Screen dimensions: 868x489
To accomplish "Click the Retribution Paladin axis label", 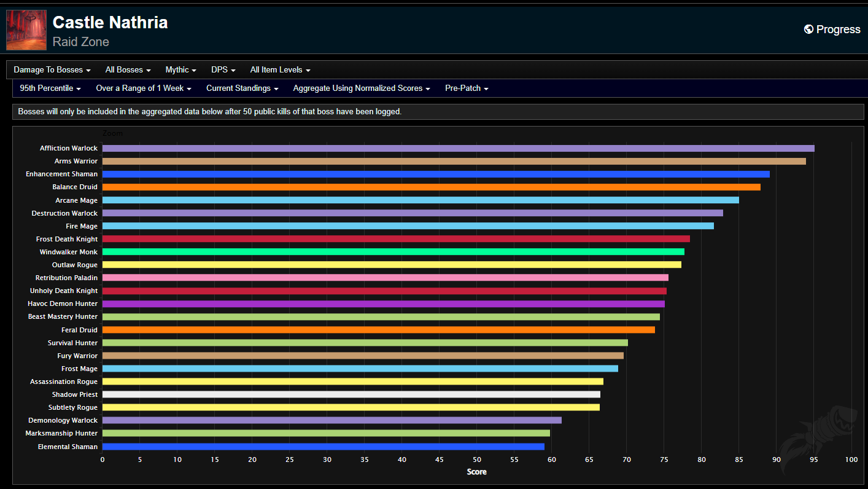I will click(67, 278).
